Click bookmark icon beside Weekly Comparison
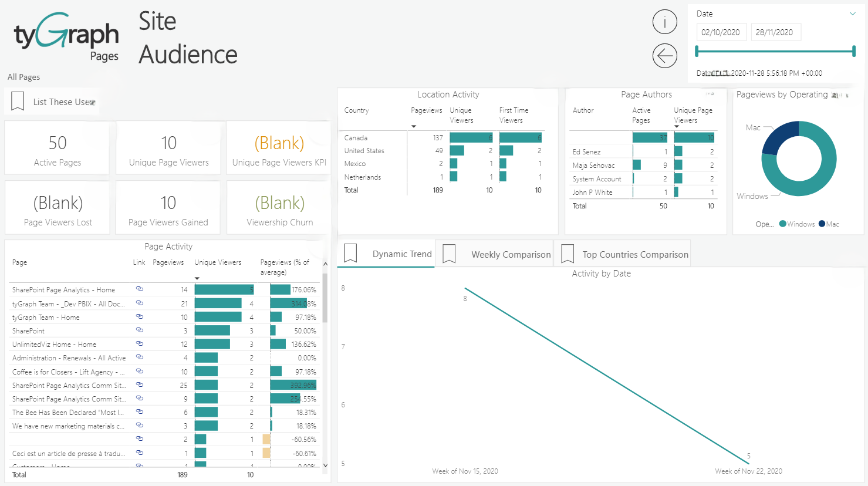This screenshot has height=486, width=868. pyautogui.click(x=449, y=254)
